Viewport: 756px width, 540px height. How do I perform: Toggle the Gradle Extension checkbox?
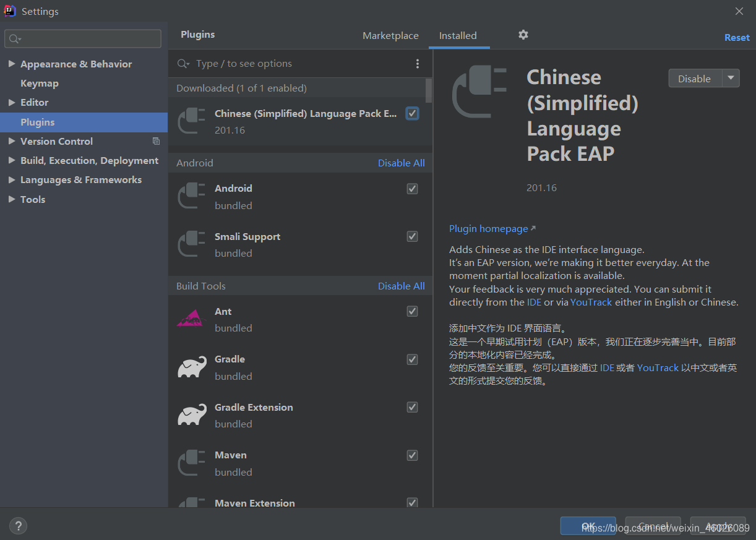pyautogui.click(x=412, y=407)
